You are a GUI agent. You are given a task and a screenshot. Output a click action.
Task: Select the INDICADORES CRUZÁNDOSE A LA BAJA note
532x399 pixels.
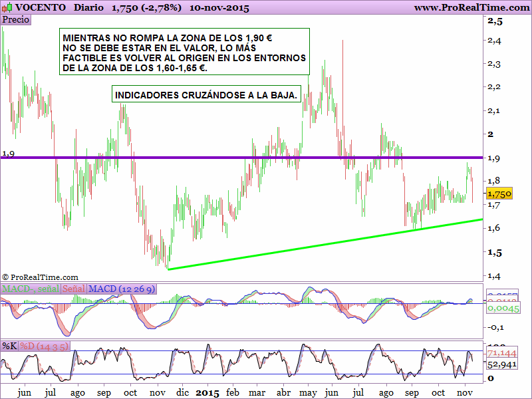206,94
